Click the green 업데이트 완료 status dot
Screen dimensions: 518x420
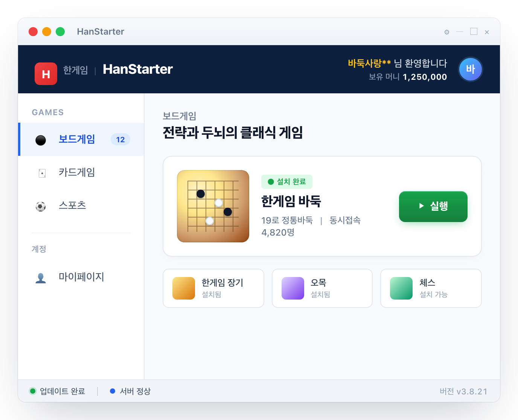coord(33,391)
